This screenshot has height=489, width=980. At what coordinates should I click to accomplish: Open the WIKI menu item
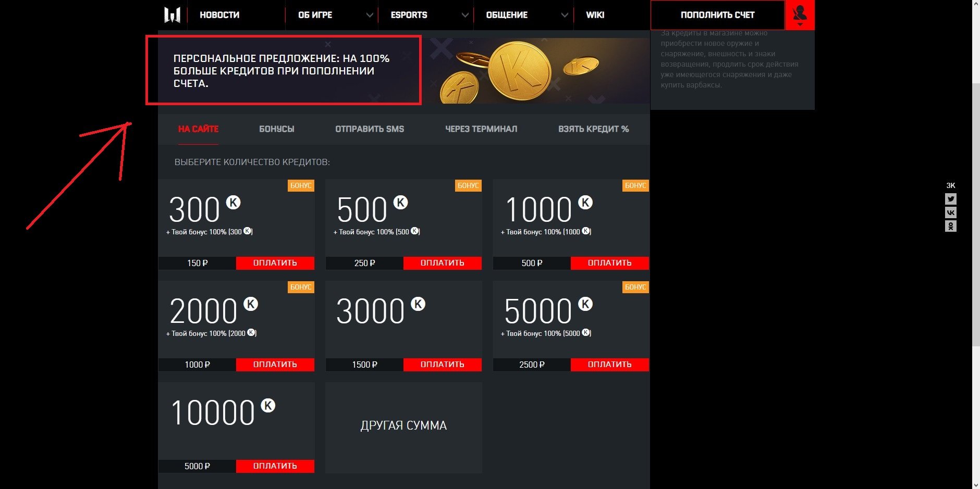click(x=595, y=15)
